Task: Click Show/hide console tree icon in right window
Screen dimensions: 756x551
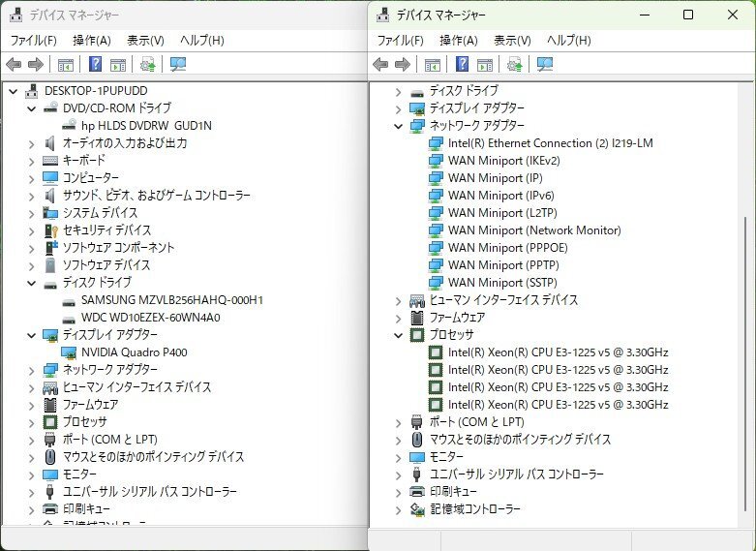Action: 433,64
